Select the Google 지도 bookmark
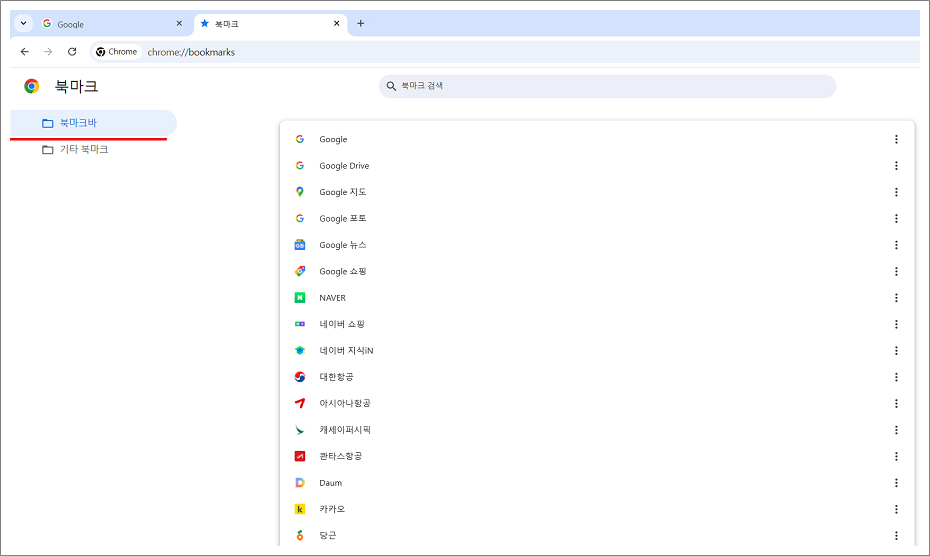This screenshot has width=930, height=556. coord(597,192)
